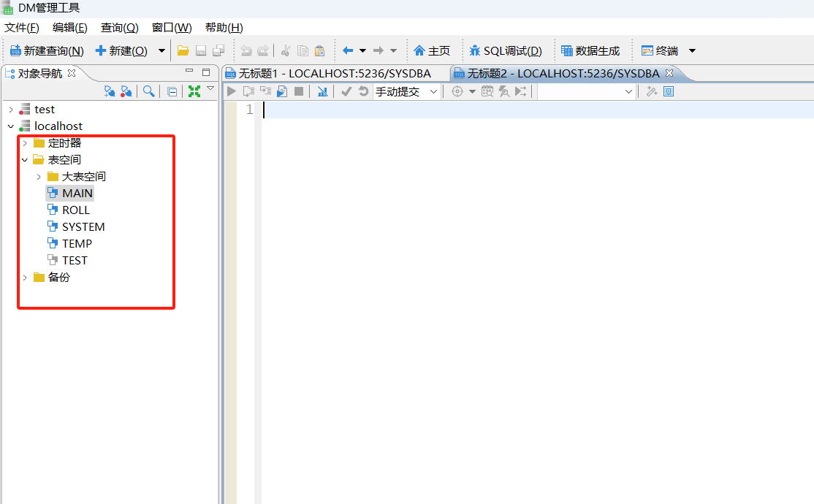Image resolution: width=814 pixels, height=504 pixels.
Task: Click the blue panel icon after wand
Action: pyautogui.click(x=669, y=91)
